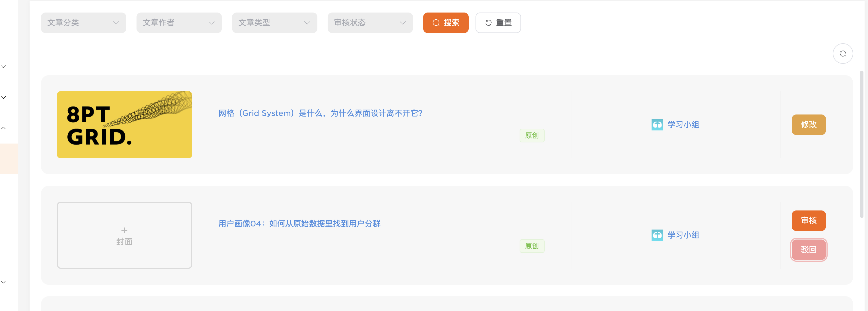Click the 原创 tag on the Grid System article

pyautogui.click(x=532, y=136)
